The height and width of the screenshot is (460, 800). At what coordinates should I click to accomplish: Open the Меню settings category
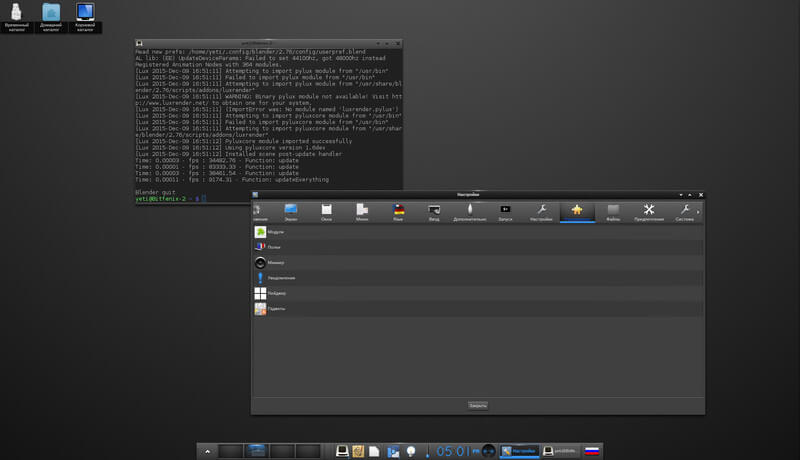362,212
